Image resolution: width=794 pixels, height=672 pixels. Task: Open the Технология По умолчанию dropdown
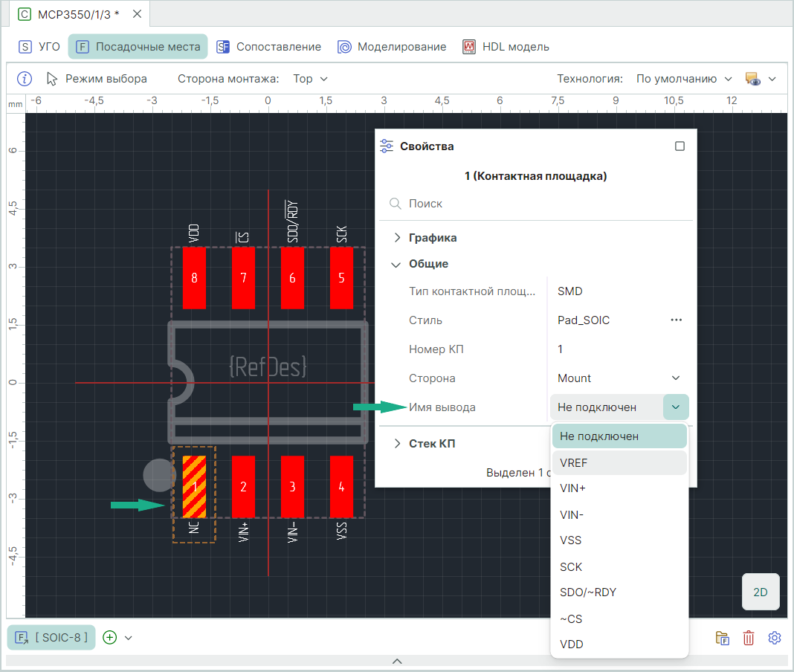pyautogui.click(x=684, y=79)
